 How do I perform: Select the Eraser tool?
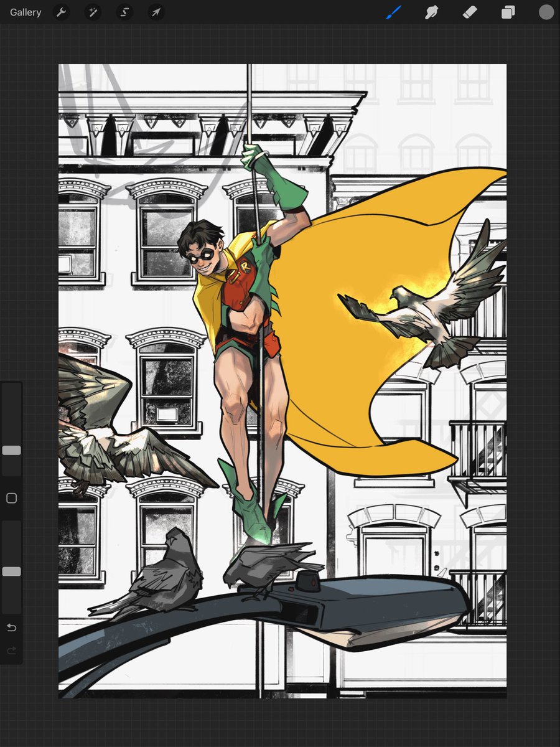click(470, 12)
